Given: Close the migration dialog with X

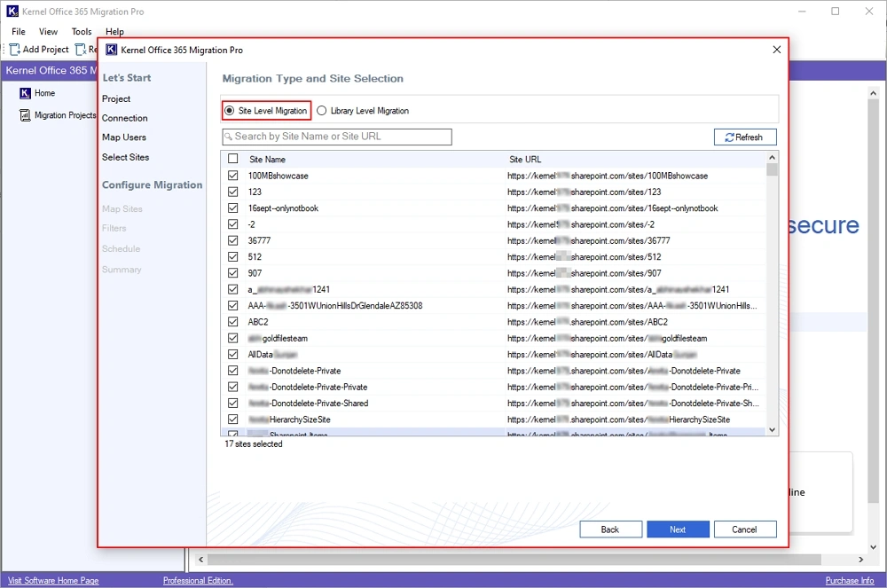Looking at the screenshot, I should pos(777,50).
